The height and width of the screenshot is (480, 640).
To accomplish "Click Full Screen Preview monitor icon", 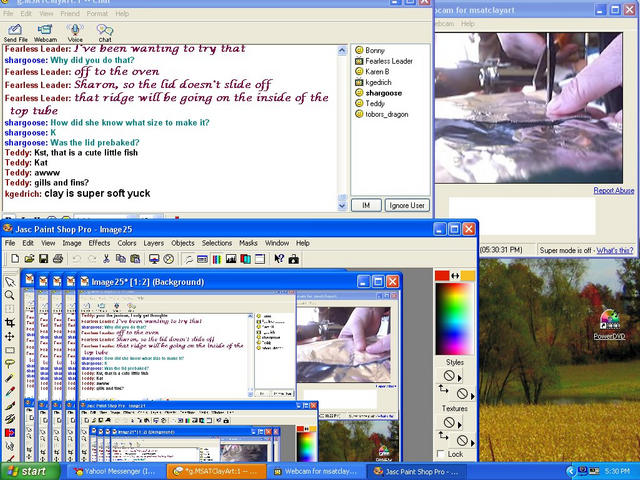I will click(x=154, y=259).
